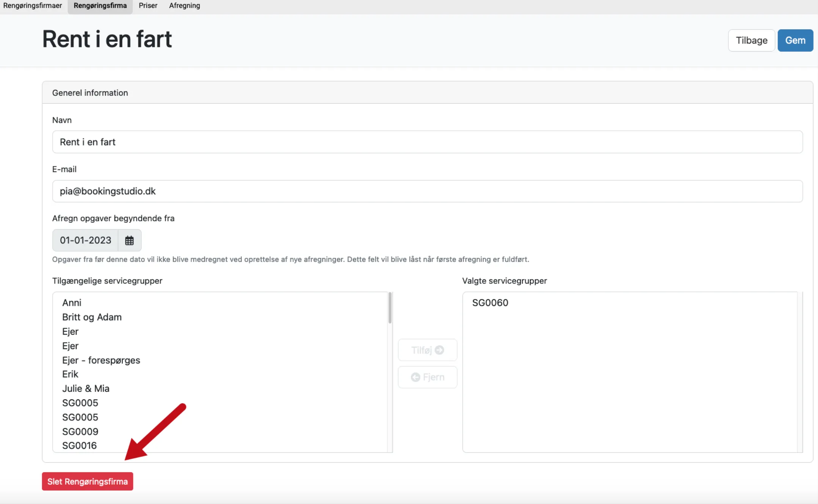Click the Tilbage button
The image size is (818, 504).
(751, 40)
